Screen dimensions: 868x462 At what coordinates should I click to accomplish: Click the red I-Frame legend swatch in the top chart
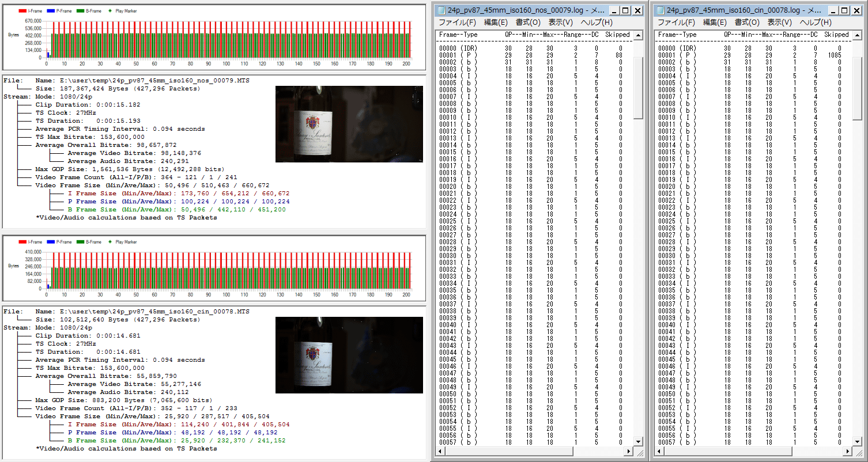click(x=22, y=11)
